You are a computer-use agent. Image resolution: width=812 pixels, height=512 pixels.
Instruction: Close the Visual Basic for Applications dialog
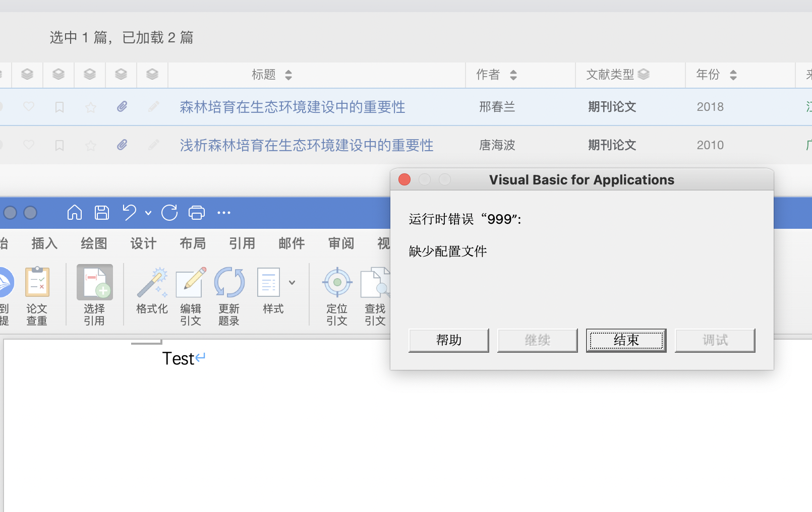click(x=404, y=179)
